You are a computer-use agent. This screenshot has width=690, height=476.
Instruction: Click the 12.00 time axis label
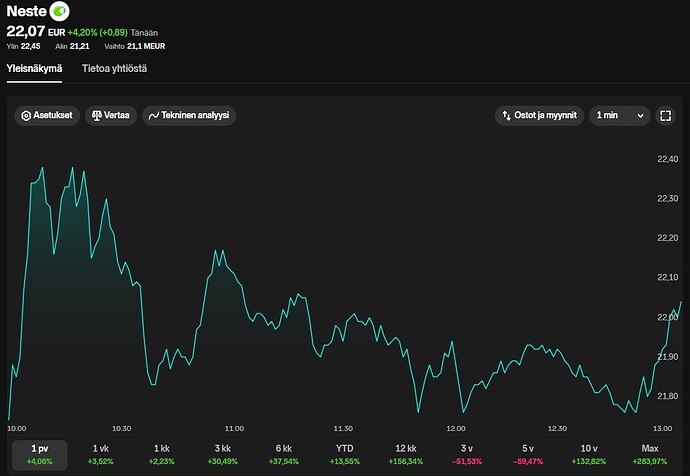[x=456, y=428]
